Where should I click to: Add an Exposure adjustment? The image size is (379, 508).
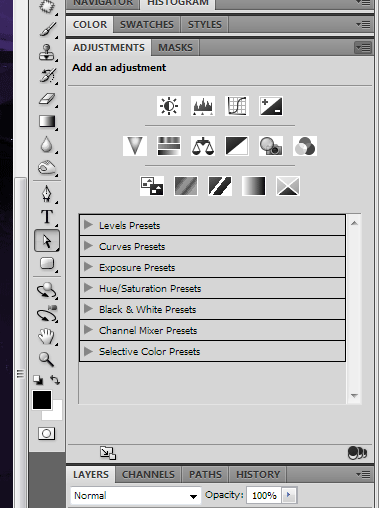coord(271,106)
